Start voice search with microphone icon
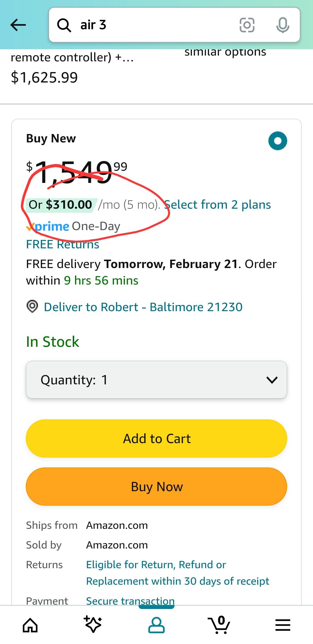 (x=281, y=25)
